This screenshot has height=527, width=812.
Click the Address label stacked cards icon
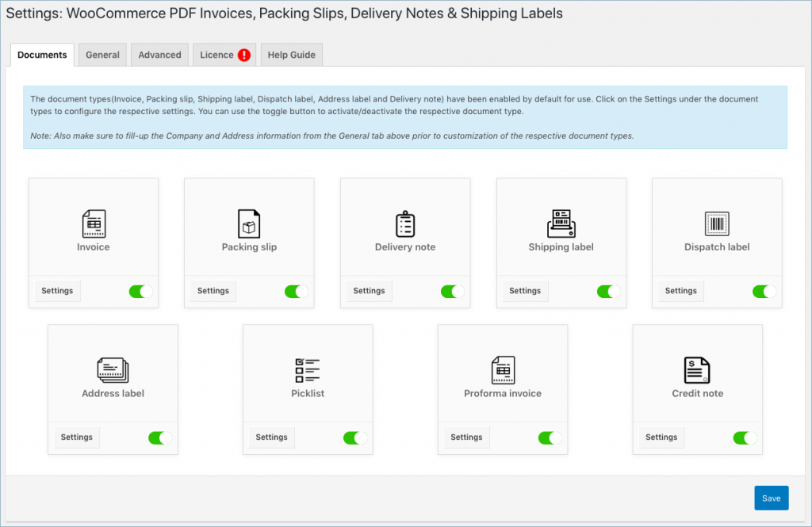(x=113, y=370)
